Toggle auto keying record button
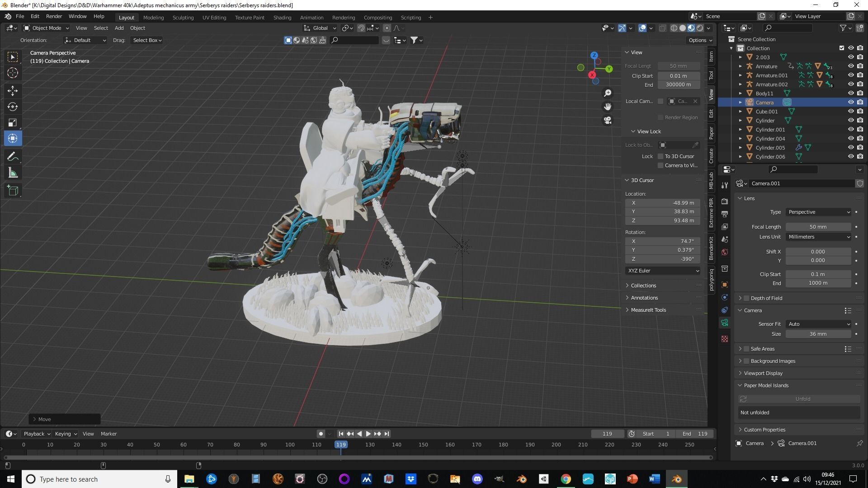868x488 pixels. click(x=321, y=434)
